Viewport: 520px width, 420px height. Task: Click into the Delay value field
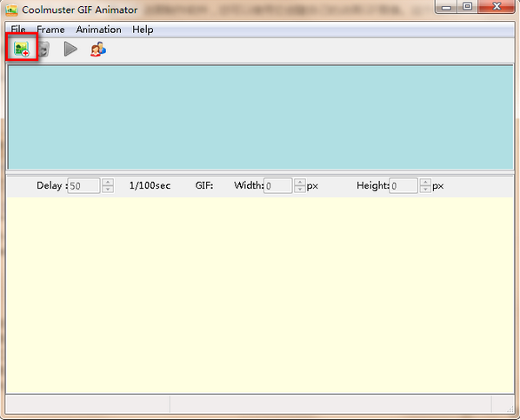[83, 185]
